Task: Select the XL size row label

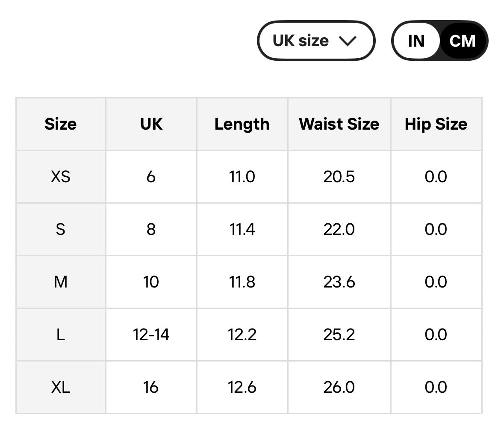Action: (x=61, y=387)
